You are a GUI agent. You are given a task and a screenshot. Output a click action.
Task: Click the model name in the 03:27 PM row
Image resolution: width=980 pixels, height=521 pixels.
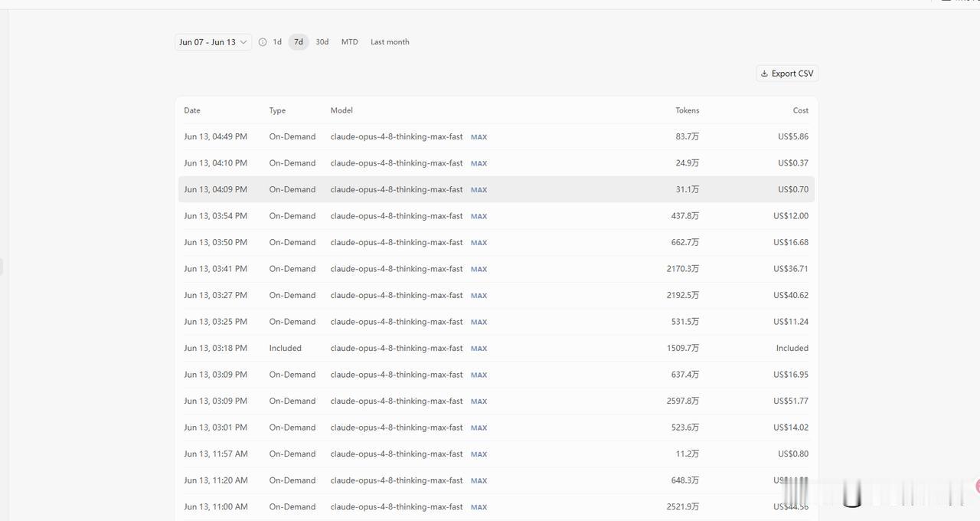(x=397, y=295)
